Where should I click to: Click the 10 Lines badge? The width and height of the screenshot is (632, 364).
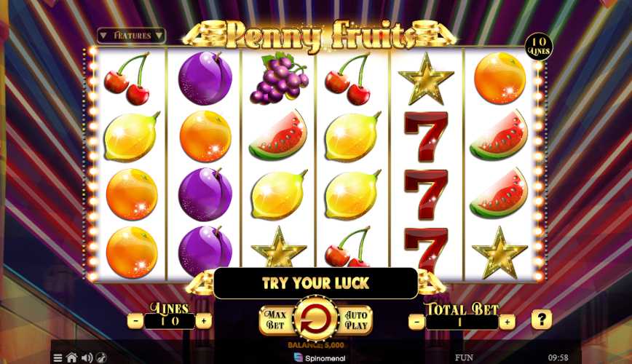coord(539,47)
